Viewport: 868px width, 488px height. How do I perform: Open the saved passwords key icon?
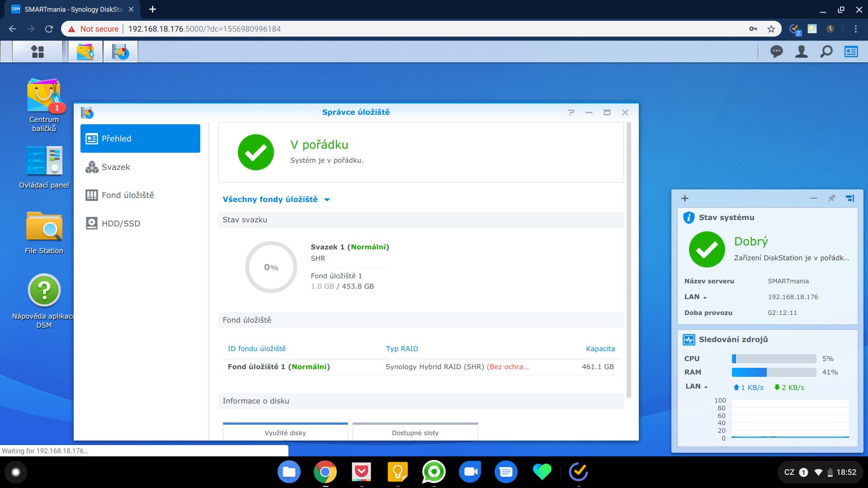coord(753,29)
